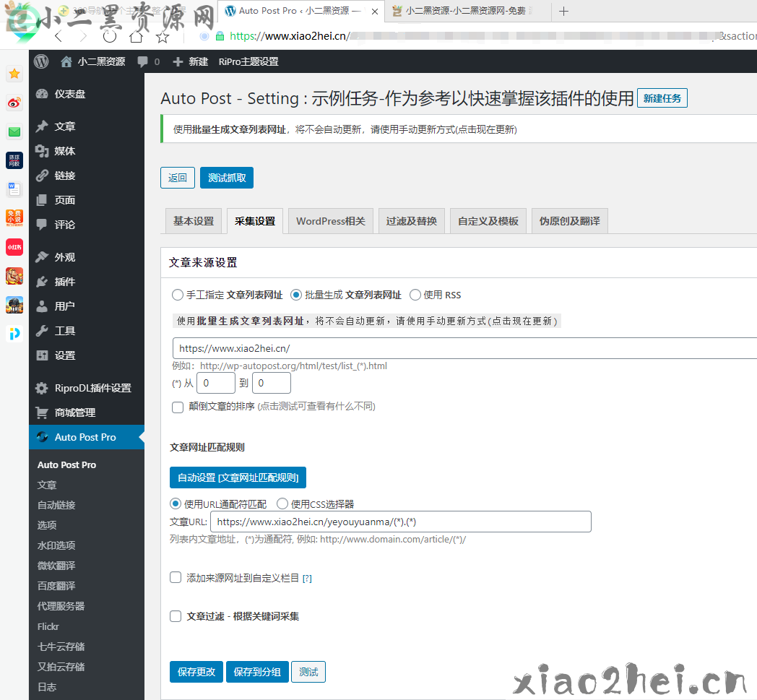
Task: Switch to the 过滤及替换 tab
Action: (x=411, y=221)
